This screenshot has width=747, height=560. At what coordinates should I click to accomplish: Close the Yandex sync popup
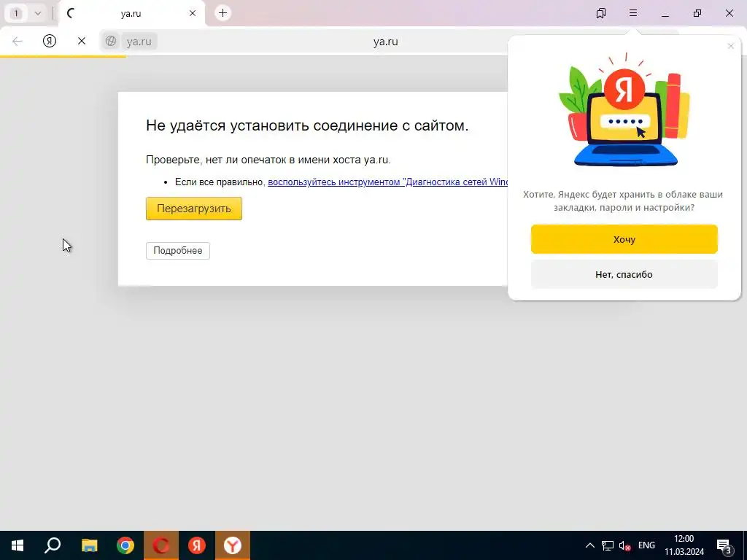pos(731,46)
